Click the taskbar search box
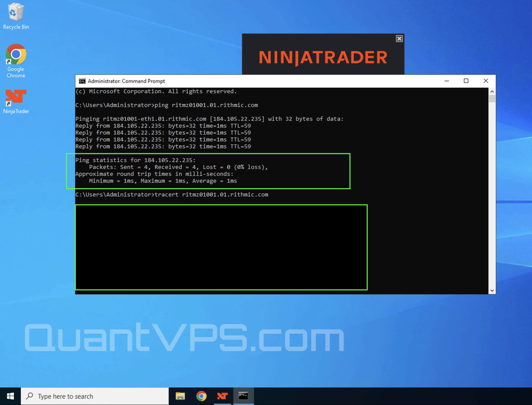The height and width of the screenshot is (405, 532). pos(95,396)
